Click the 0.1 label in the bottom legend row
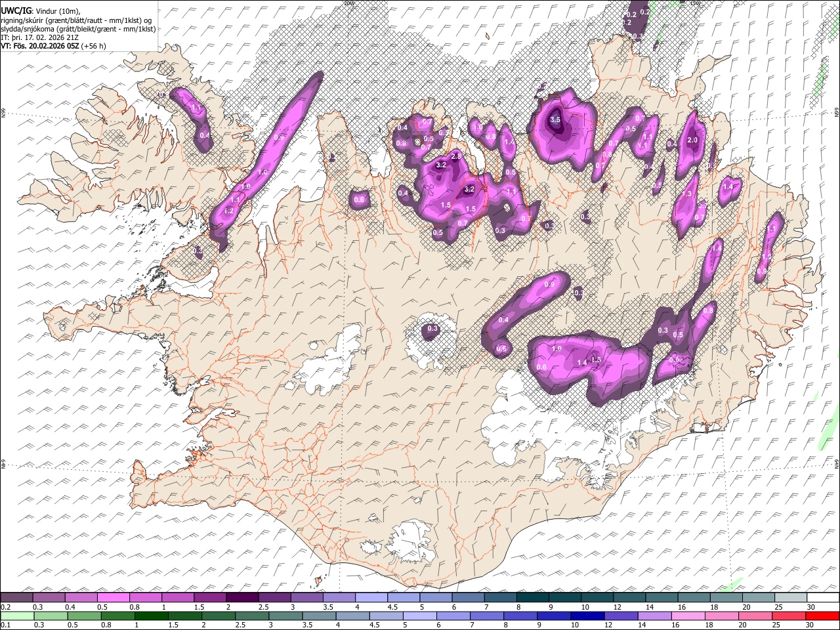 5,625
